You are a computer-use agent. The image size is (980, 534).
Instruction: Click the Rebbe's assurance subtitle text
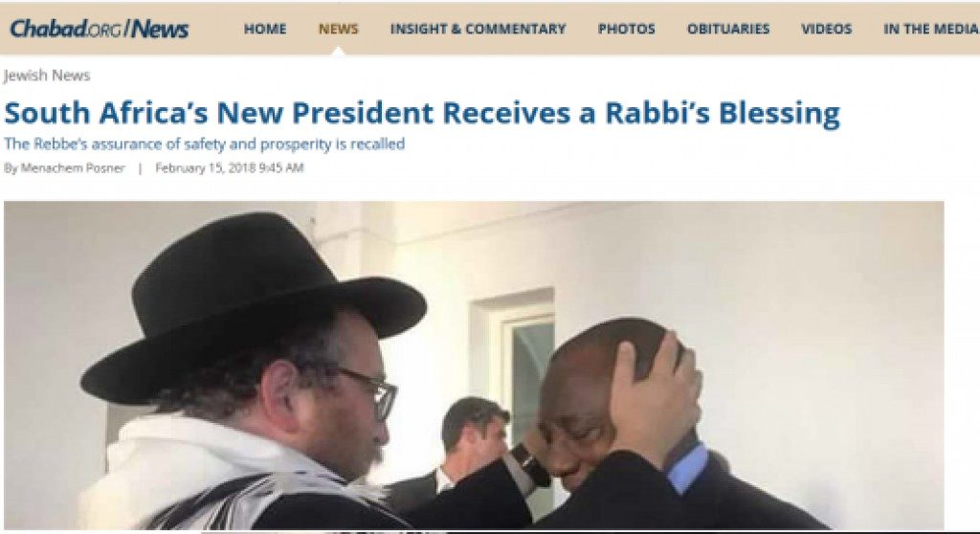tap(205, 144)
